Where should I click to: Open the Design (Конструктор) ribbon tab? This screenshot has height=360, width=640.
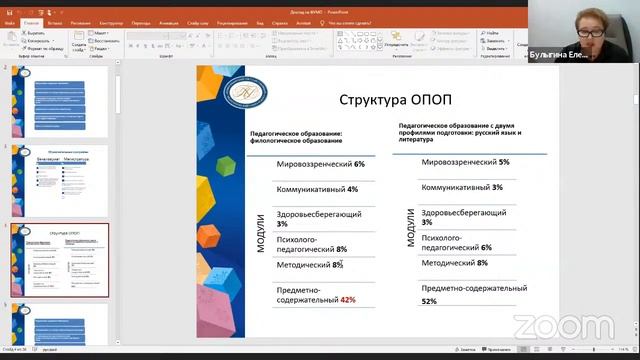[111, 23]
